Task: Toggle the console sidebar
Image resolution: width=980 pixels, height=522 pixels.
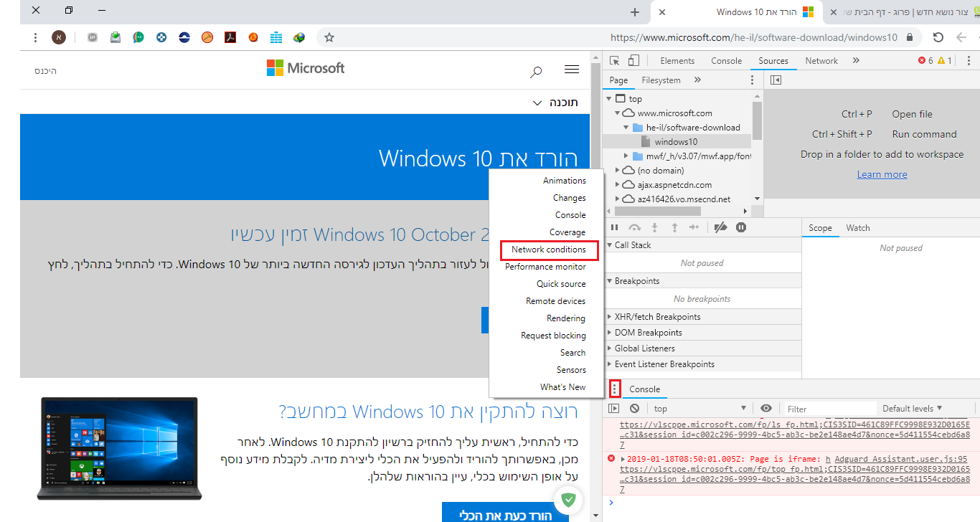Action: pyautogui.click(x=613, y=409)
